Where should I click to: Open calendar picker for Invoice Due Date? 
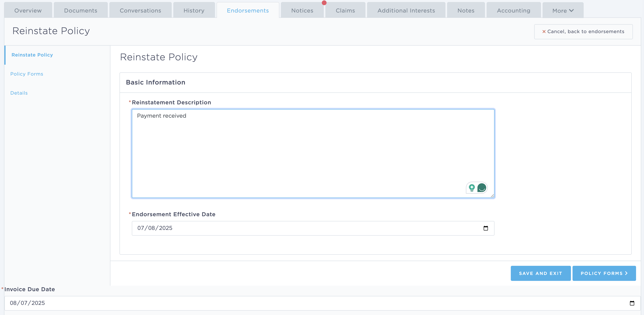[632, 303]
